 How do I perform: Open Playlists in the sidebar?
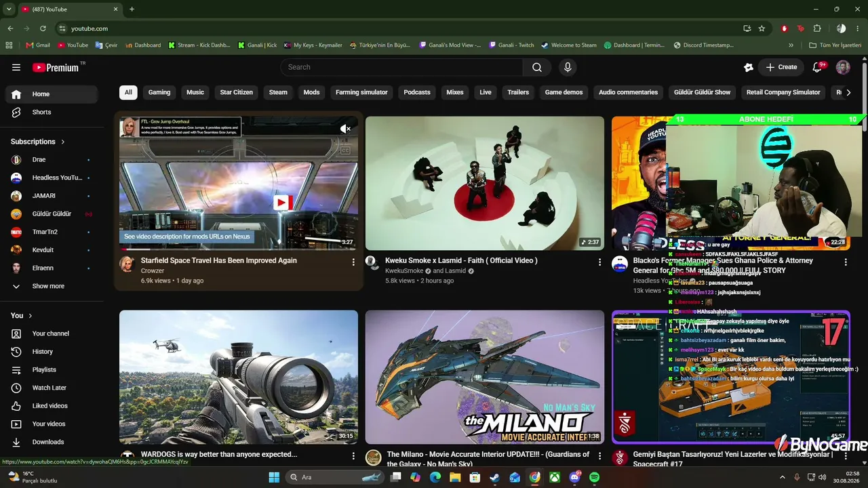pos(53,369)
